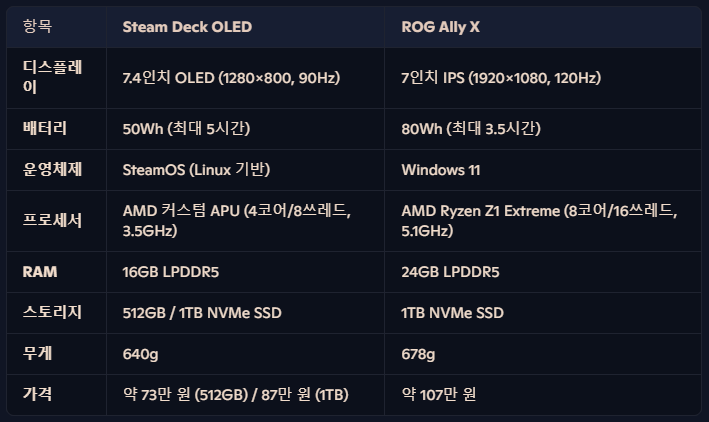Click the ROG Ally X column header

[440, 27]
